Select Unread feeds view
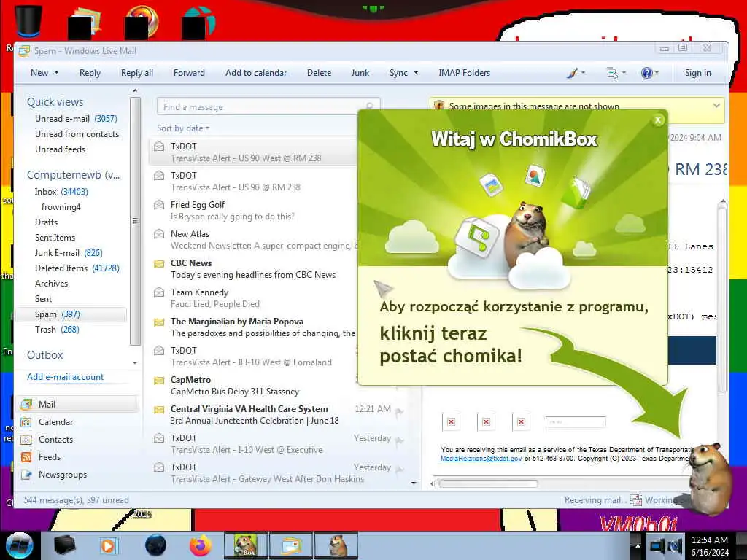 click(60, 149)
